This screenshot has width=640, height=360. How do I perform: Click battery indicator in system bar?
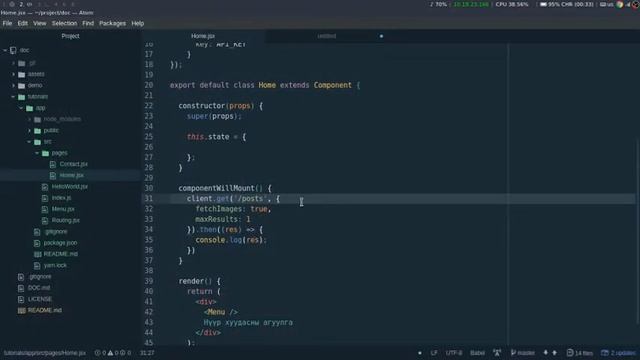pos(567,4)
